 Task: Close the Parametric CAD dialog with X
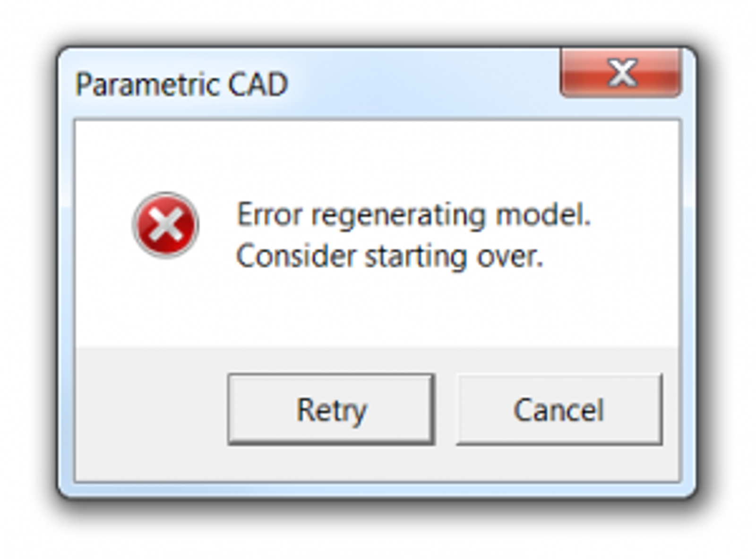point(621,74)
